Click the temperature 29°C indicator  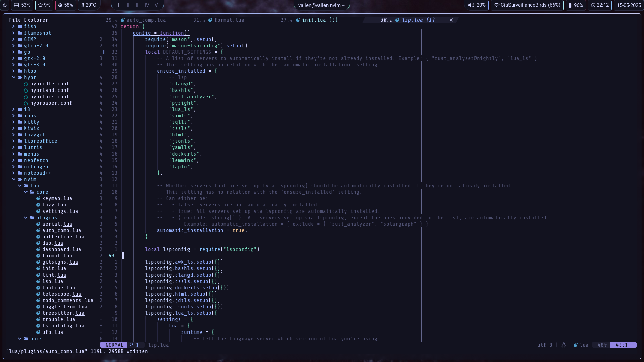(89, 5)
